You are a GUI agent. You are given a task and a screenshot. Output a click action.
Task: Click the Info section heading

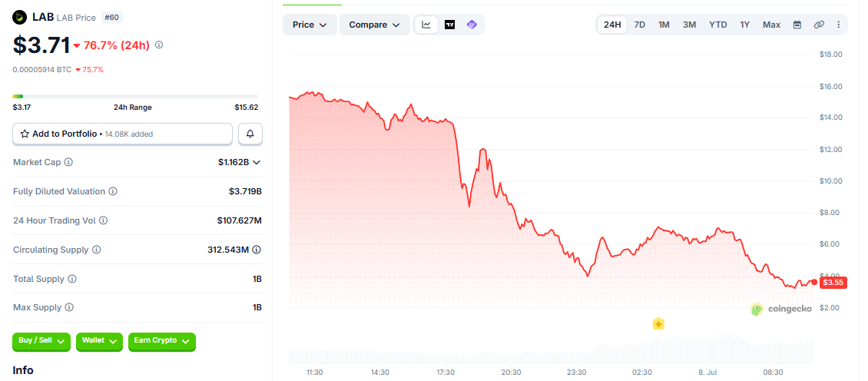tap(23, 370)
